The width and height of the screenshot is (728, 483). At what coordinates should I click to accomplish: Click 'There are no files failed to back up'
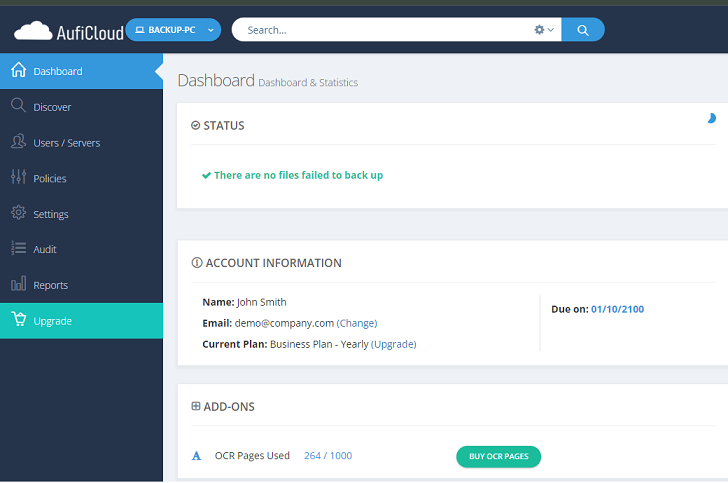(x=299, y=175)
